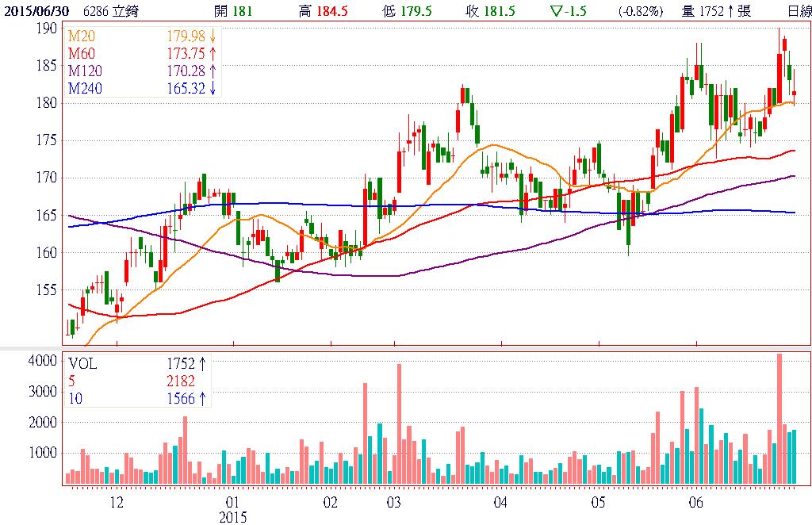Image resolution: width=812 pixels, height=525 pixels.
Task: Click the up arrow next to VOL 1752
Action: pos(202,363)
